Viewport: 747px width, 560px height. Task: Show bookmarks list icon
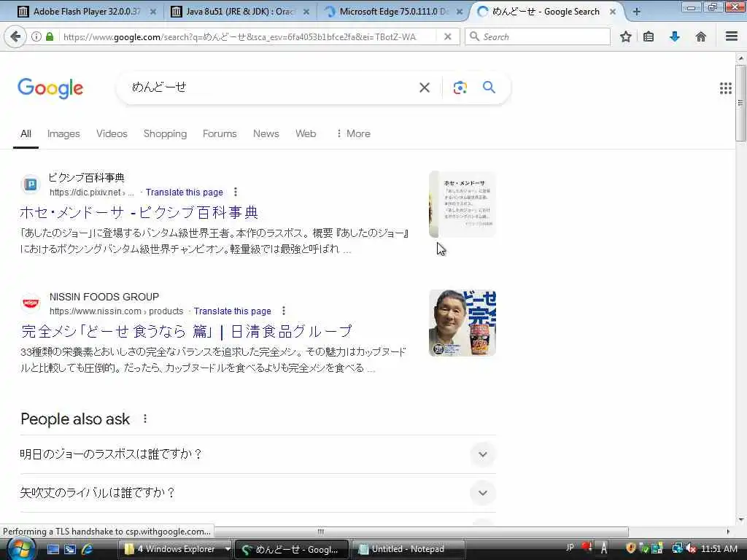pos(649,36)
